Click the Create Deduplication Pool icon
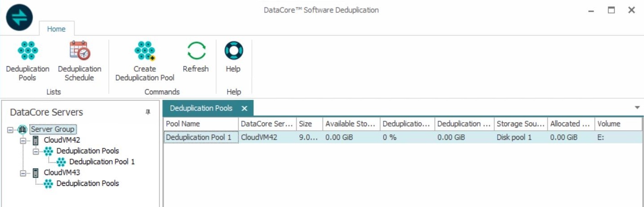Viewport: 644px width, 207px height. pyautogui.click(x=145, y=51)
